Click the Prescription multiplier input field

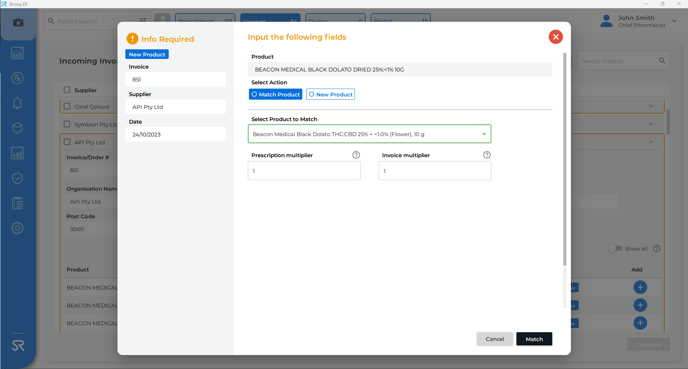[304, 171]
